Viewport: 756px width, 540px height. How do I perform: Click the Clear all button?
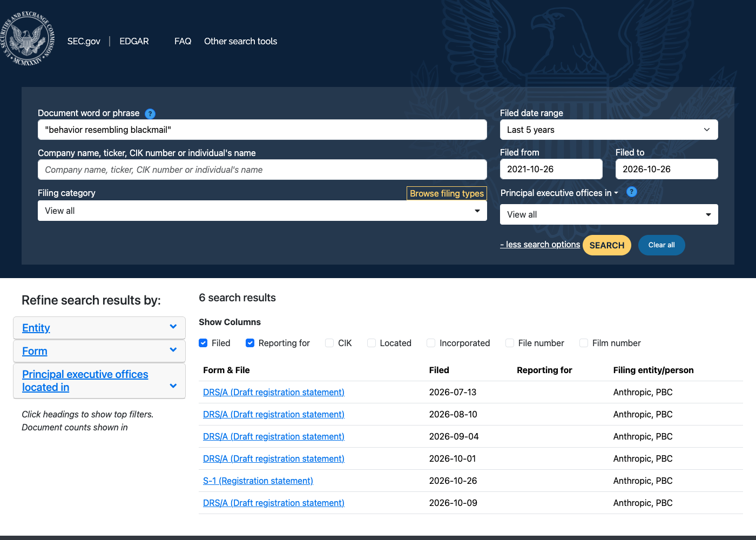661,245
